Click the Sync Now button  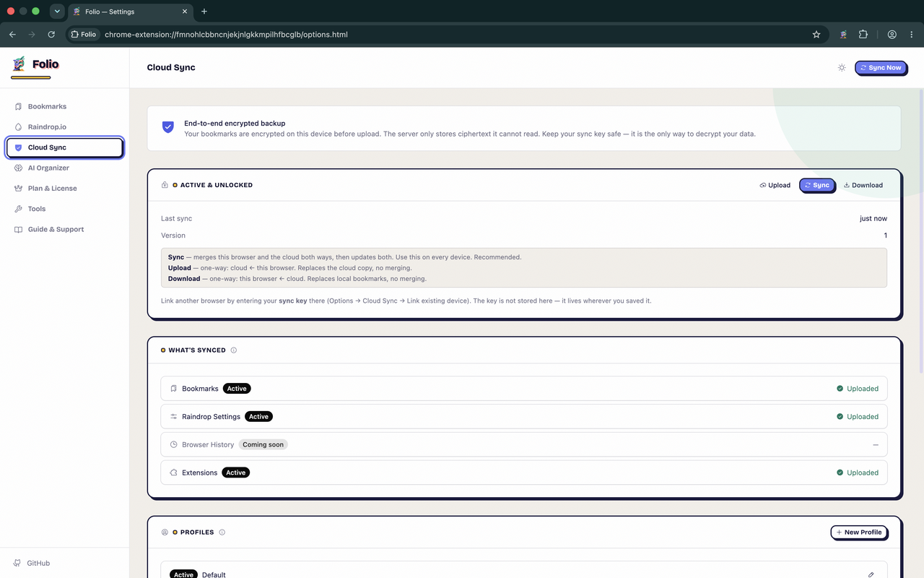881,68
